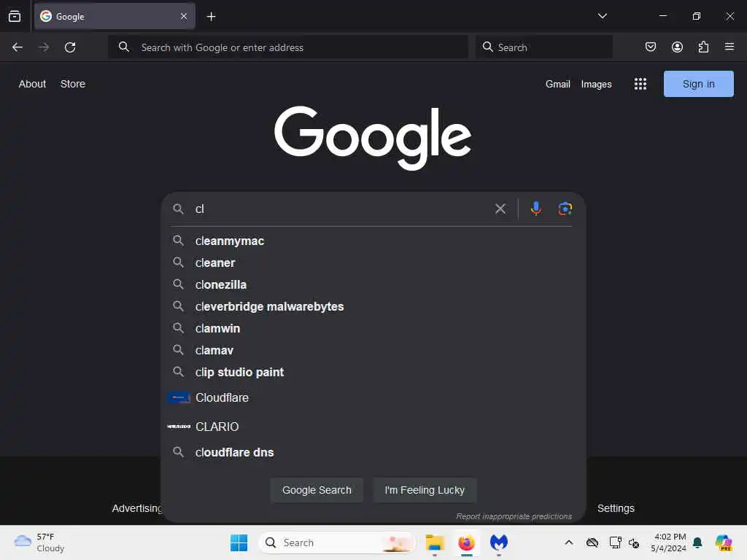Viewport: 747px width, 560px height.
Task: Select the cleanmymac suggestion
Action: [x=373, y=241]
